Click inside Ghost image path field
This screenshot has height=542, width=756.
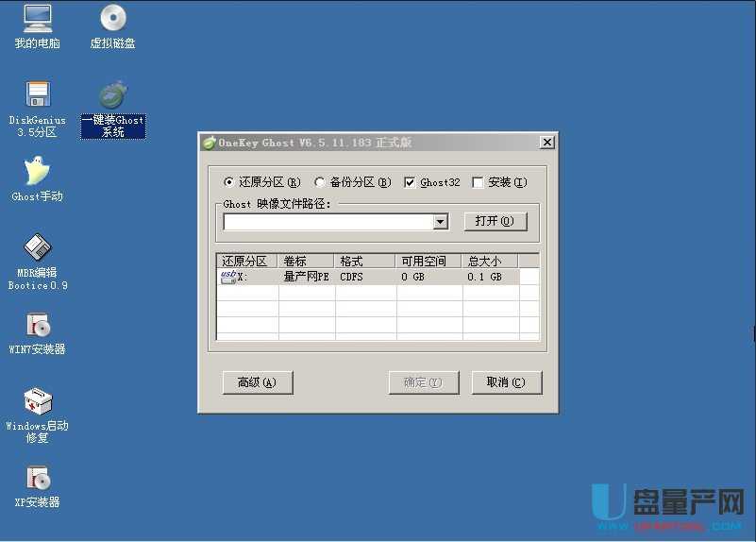(327, 222)
